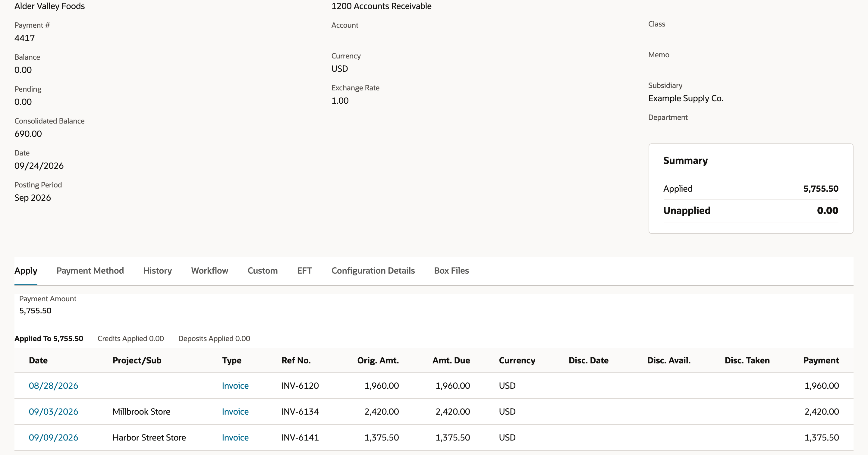The image size is (868, 455).
Task: Click the Date column header
Action: tap(38, 360)
